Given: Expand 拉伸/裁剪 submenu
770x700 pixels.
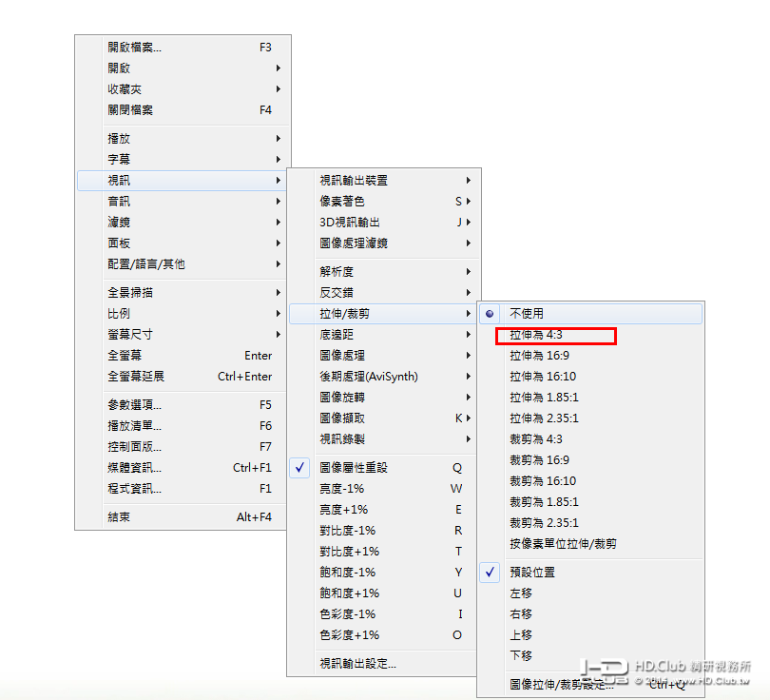Looking at the screenshot, I should (381, 314).
